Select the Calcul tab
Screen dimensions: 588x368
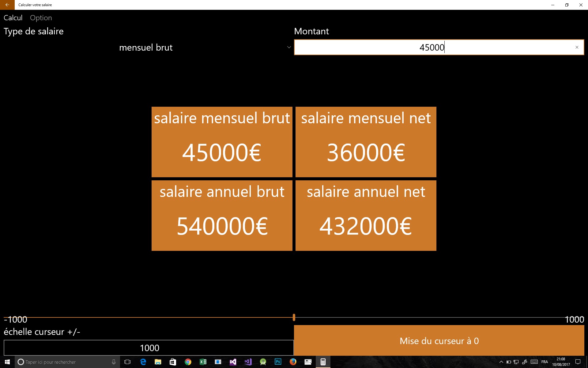pyautogui.click(x=13, y=18)
